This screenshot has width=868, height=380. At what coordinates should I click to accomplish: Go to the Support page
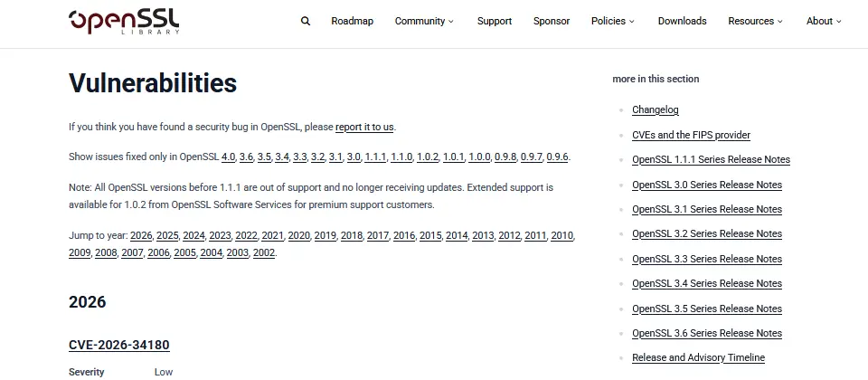coord(495,21)
